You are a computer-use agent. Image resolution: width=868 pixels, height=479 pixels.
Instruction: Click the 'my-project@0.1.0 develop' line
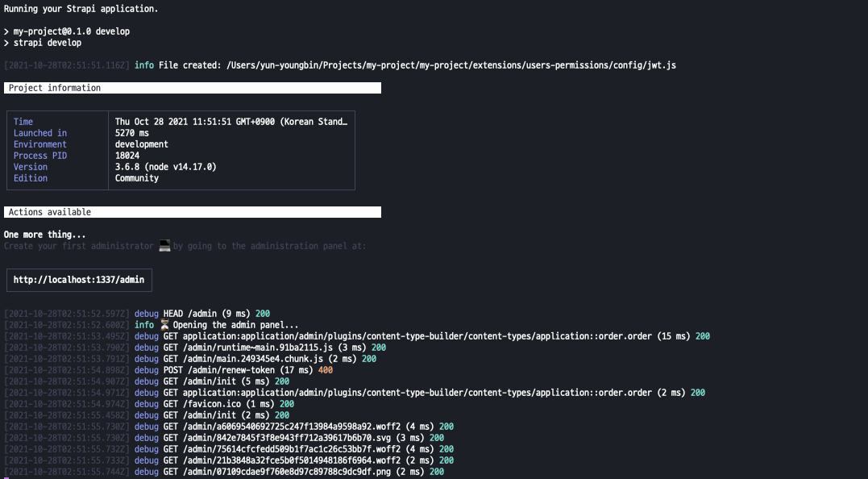tap(72, 31)
